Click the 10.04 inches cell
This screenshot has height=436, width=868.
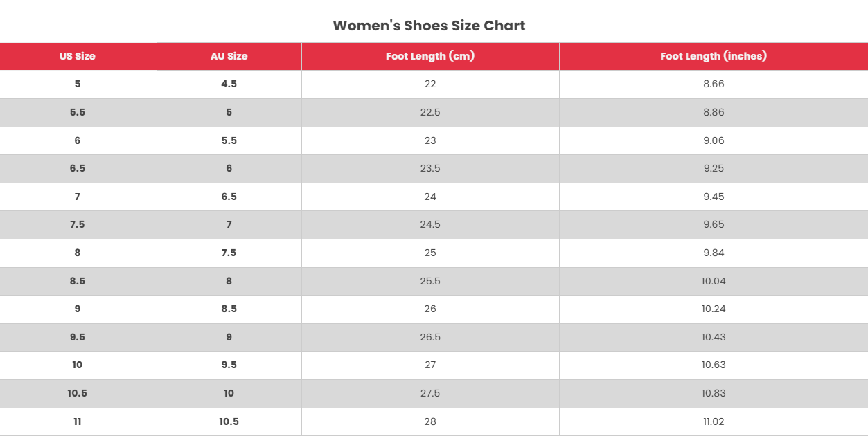[x=714, y=281]
